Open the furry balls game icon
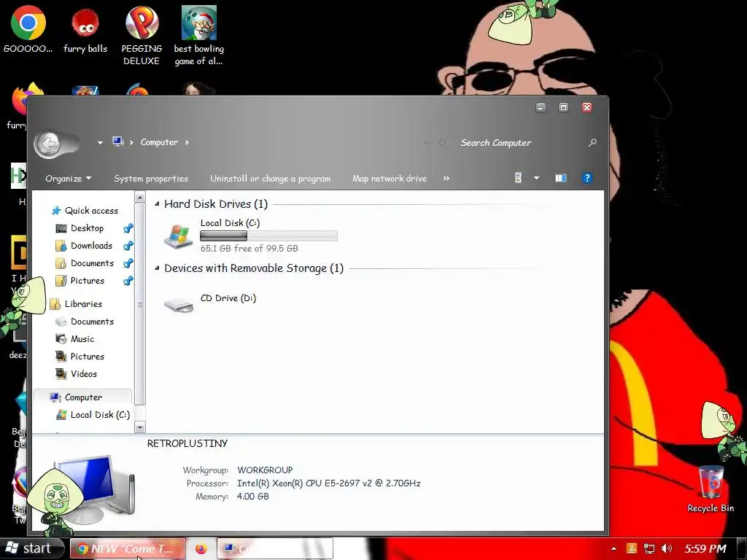 (85, 28)
